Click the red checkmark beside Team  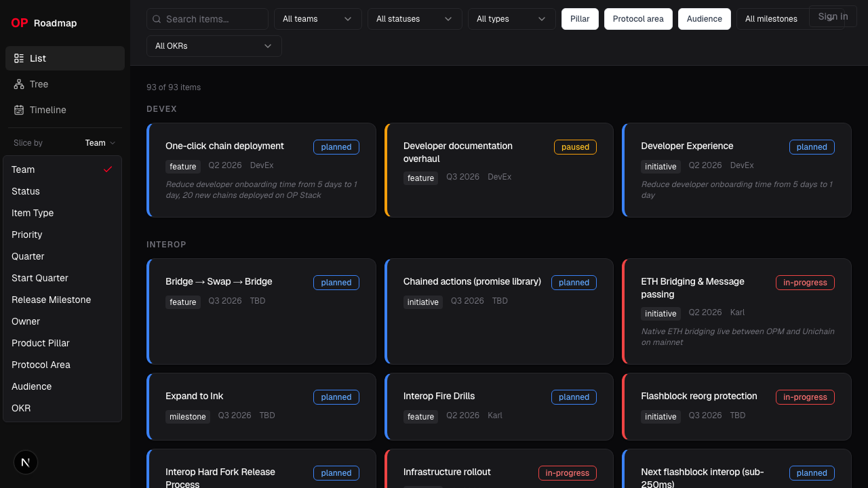click(108, 169)
